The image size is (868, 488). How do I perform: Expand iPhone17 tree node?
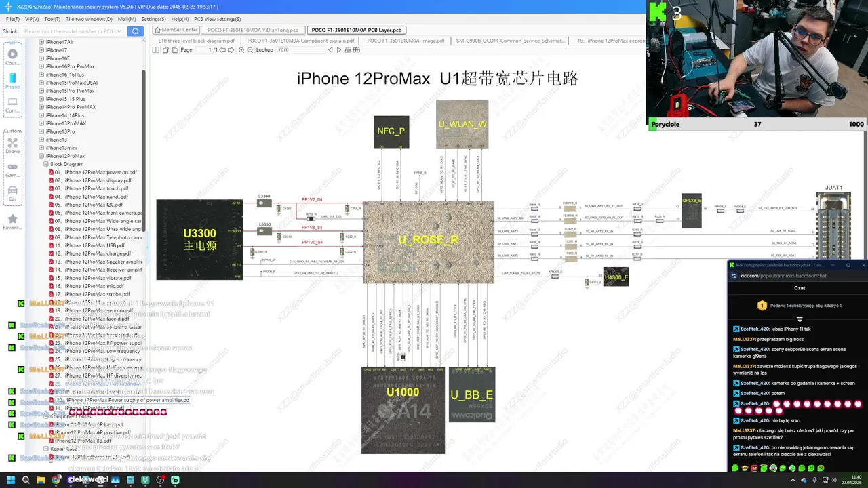pos(41,50)
